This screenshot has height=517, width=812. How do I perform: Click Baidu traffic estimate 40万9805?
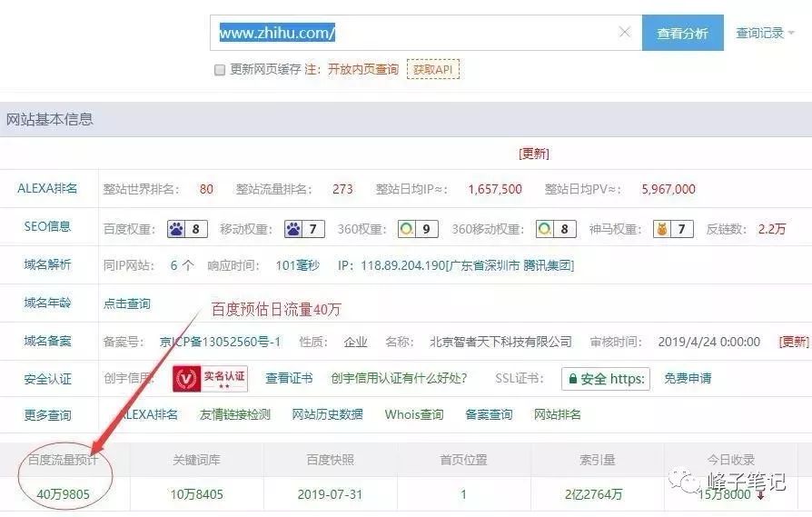(x=64, y=494)
